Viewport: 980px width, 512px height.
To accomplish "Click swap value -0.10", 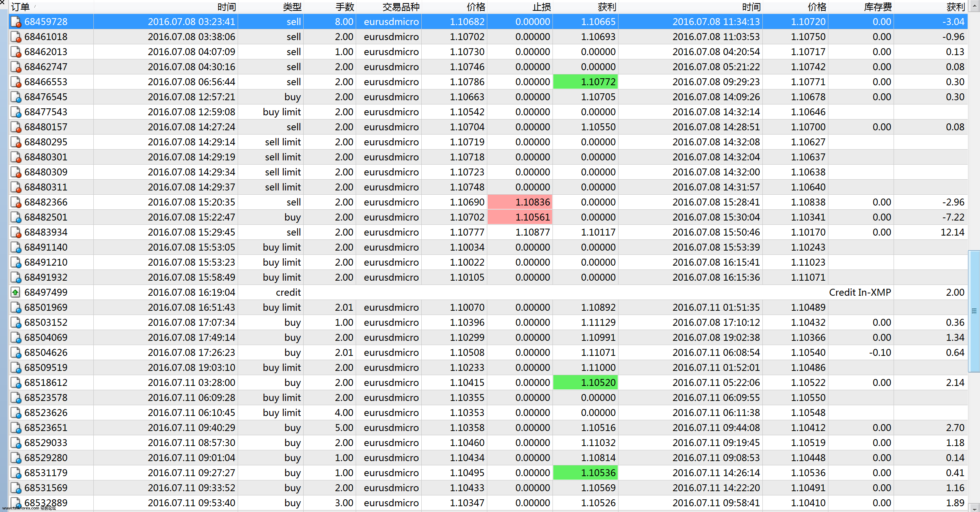I will point(880,353).
